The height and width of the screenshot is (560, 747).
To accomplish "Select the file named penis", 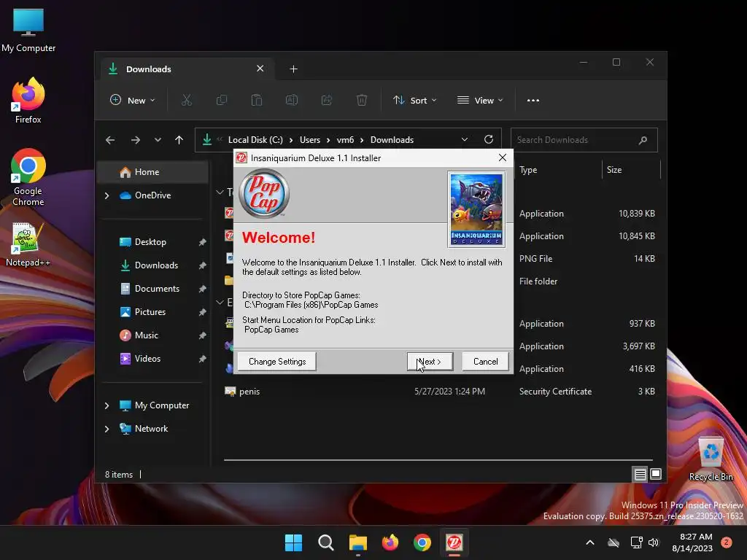I will pyautogui.click(x=249, y=392).
